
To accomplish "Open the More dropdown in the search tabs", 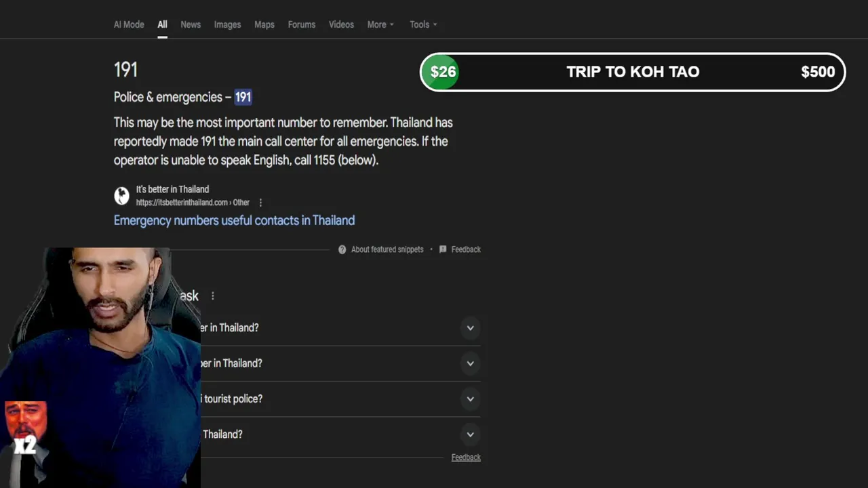I will pyautogui.click(x=380, y=24).
